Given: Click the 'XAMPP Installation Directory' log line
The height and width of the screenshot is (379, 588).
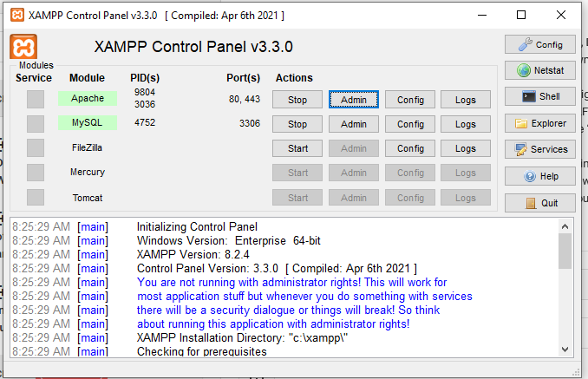Looking at the screenshot, I should click(x=242, y=337).
